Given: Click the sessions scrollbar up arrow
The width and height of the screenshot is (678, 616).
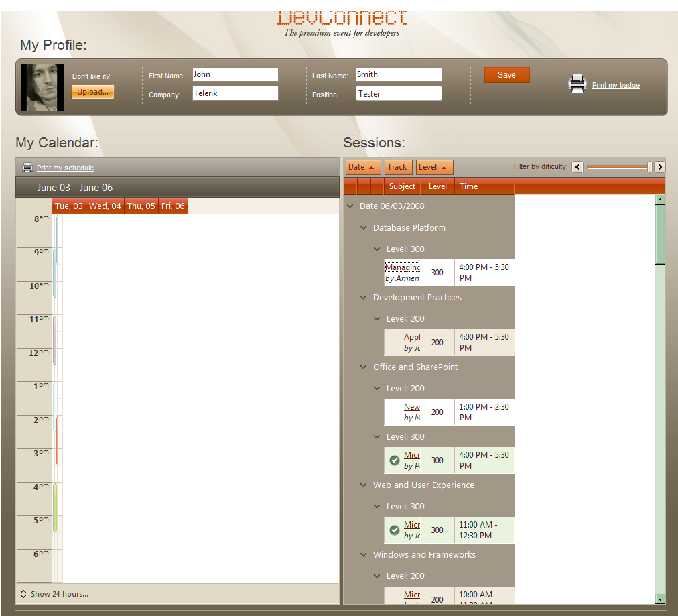Looking at the screenshot, I should click(x=660, y=200).
